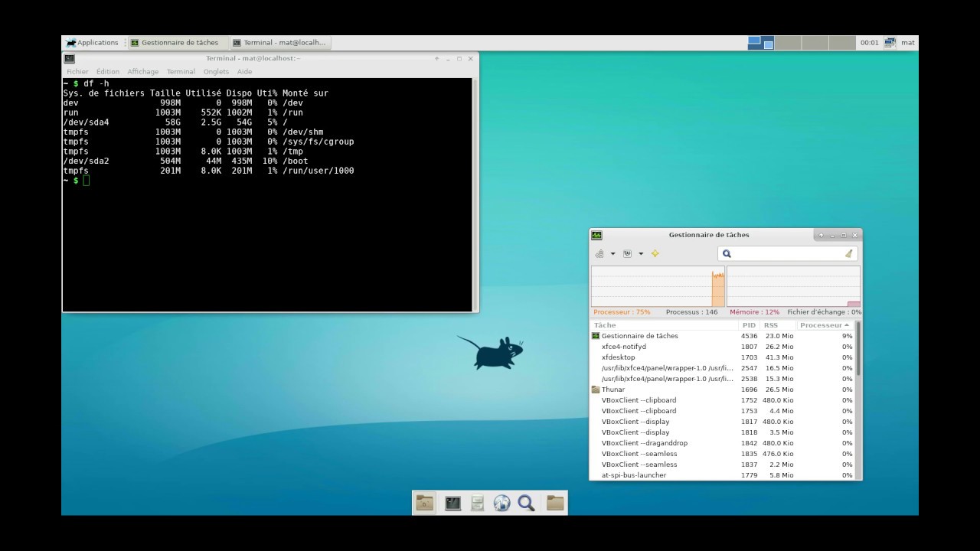Click the Processeur : 75% label
The width and height of the screenshot is (980, 551).
(x=622, y=312)
